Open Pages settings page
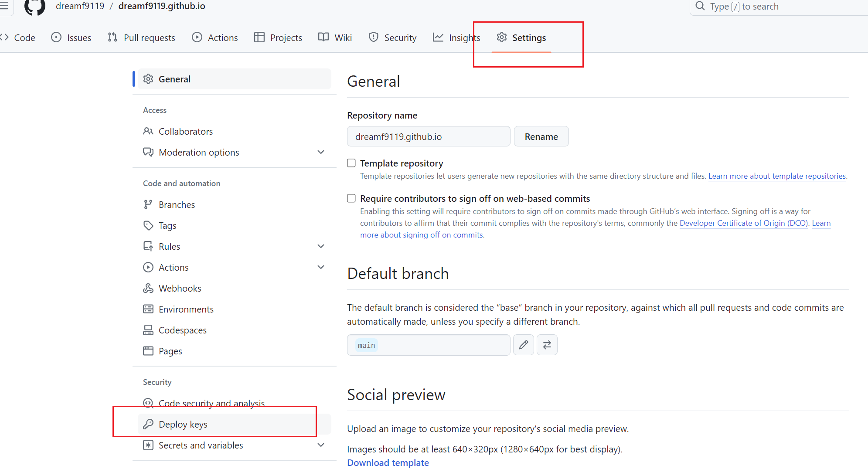This screenshot has width=868, height=469. [235, 351]
